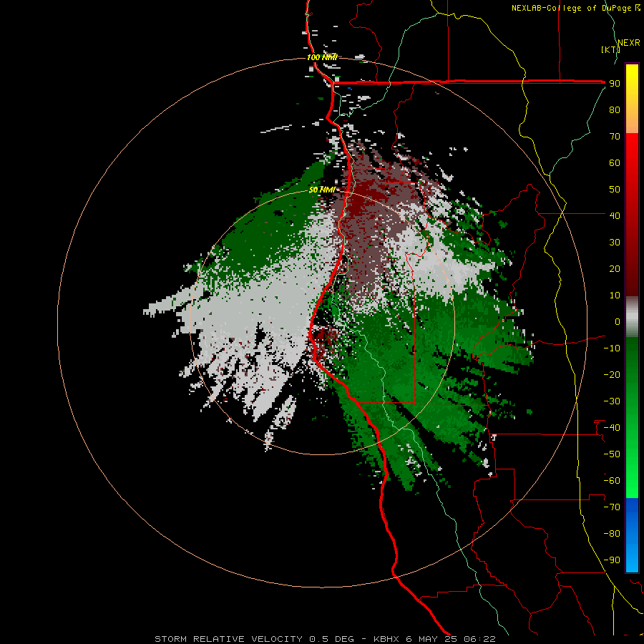Viewport: 644px width, 644px height.
Task: Select the 40 value on velocity scale
Action: (615, 216)
